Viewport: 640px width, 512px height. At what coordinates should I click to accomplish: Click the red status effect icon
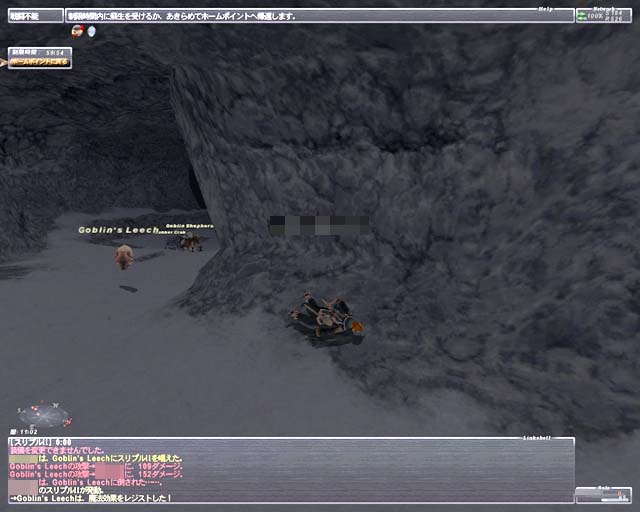[77, 31]
